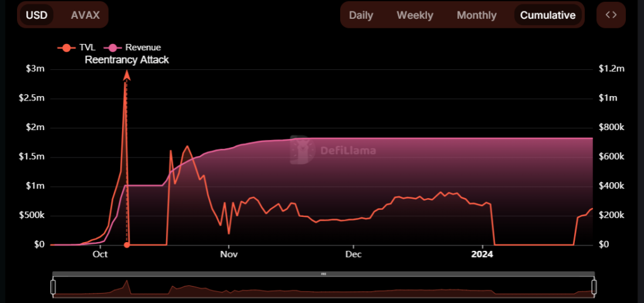Select the Daily interval tab
Image resolution: width=644 pixels, height=303 pixels.
(x=361, y=15)
